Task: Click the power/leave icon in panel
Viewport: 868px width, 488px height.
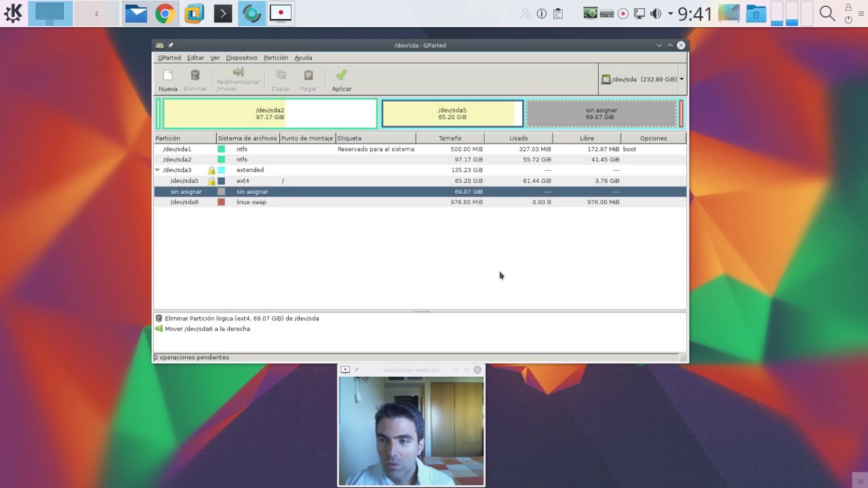Action: click(x=848, y=20)
